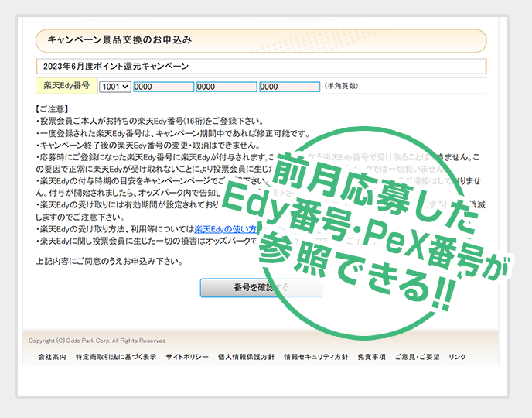Click the 上記内容にご同意のうえお申込み下さい text
Image resolution: width=532 pixels, height=418 pixels.
click(x=110, y=262)
